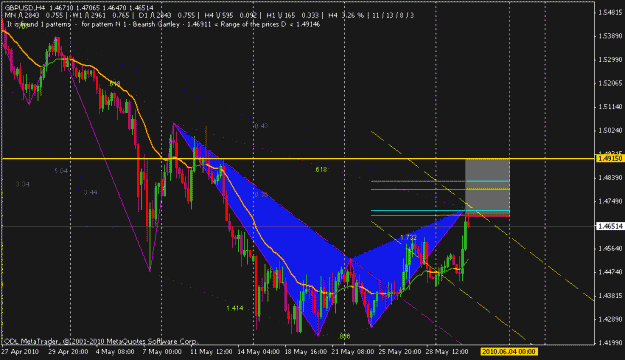Screen dimensions: 625x360
Task: Click the 1.51140 price axis label
Action: [x=610, y=106]
